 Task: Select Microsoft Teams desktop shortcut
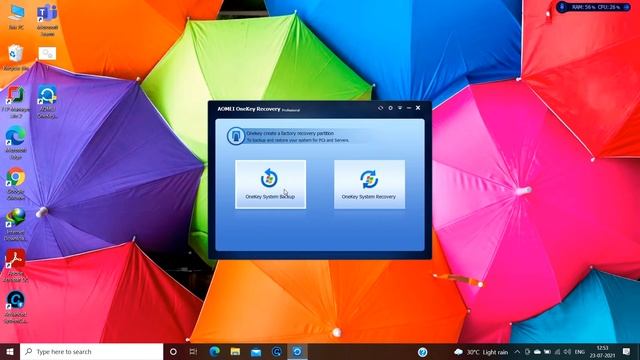tap(47, 20)
